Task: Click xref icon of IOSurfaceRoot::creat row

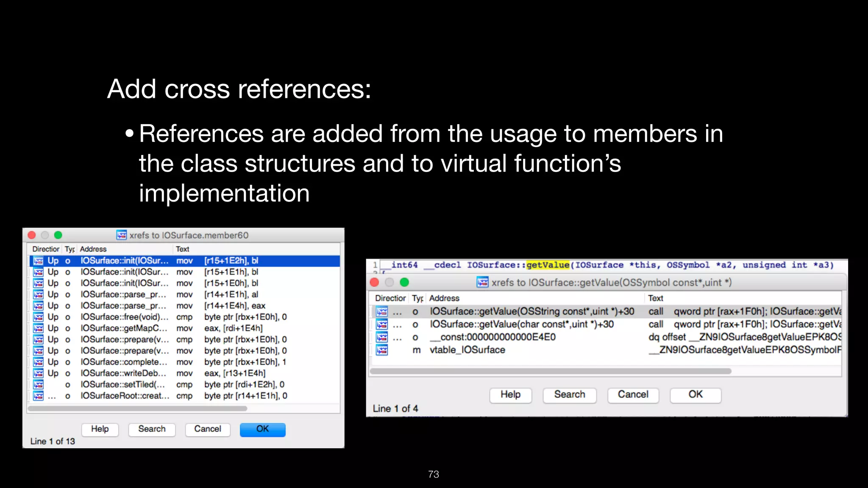Action: tap(38, 396)
